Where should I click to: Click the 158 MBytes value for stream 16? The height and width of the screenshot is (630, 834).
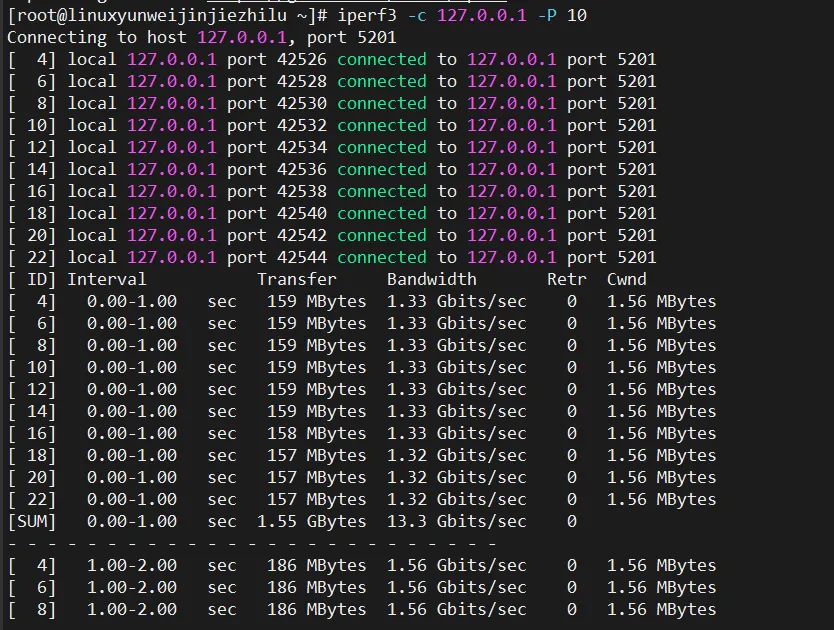click(316, 433)
